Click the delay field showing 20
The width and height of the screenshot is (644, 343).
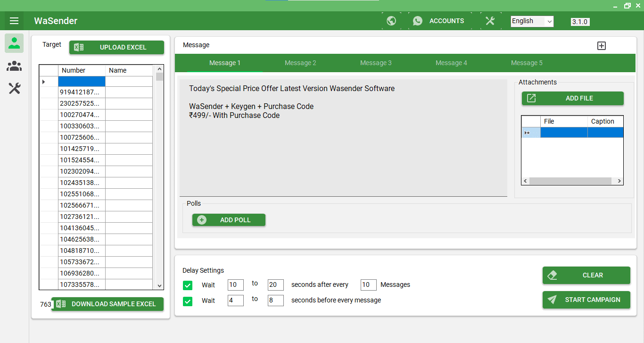tap(276, 284)
